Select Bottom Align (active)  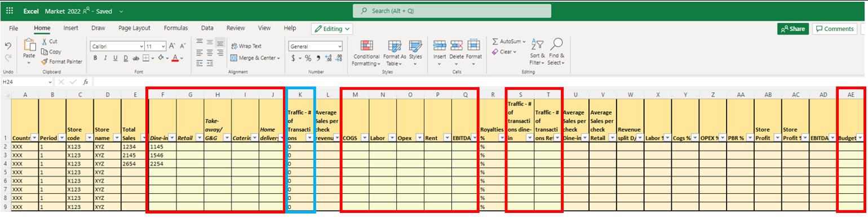click(x=220, y=42)
